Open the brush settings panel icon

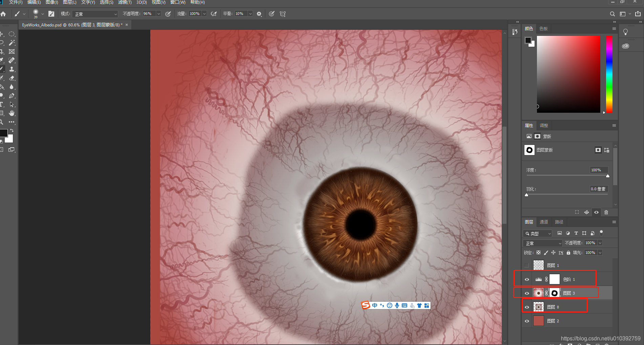[51, 14]
